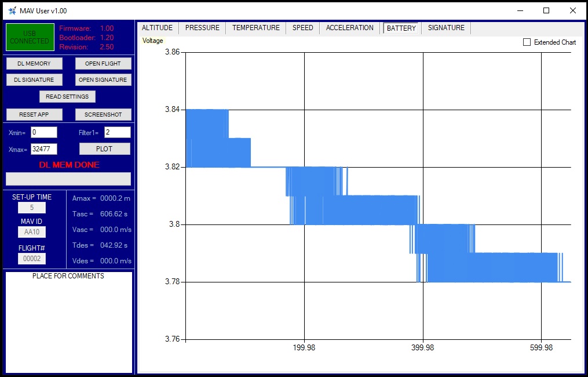Select the TEMPERATURE tab
Viewport: 588px width, 377px height.
[x=256, y=28]
